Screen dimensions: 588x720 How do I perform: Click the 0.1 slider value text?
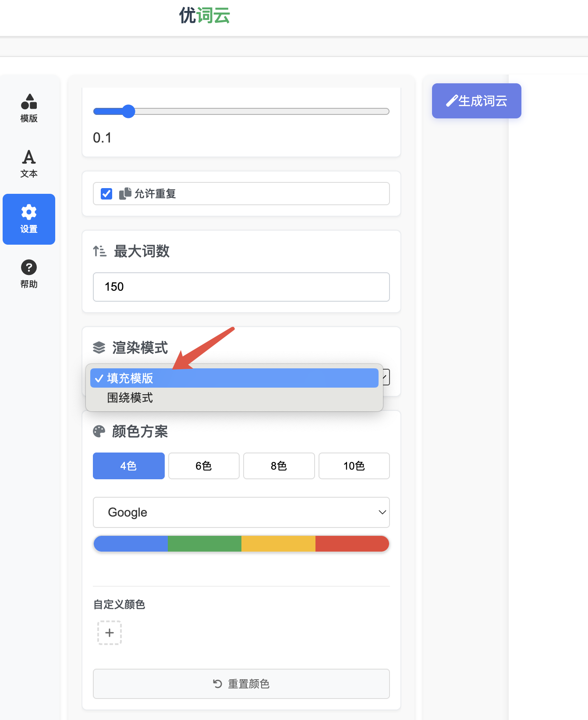[x=102, y=138]
